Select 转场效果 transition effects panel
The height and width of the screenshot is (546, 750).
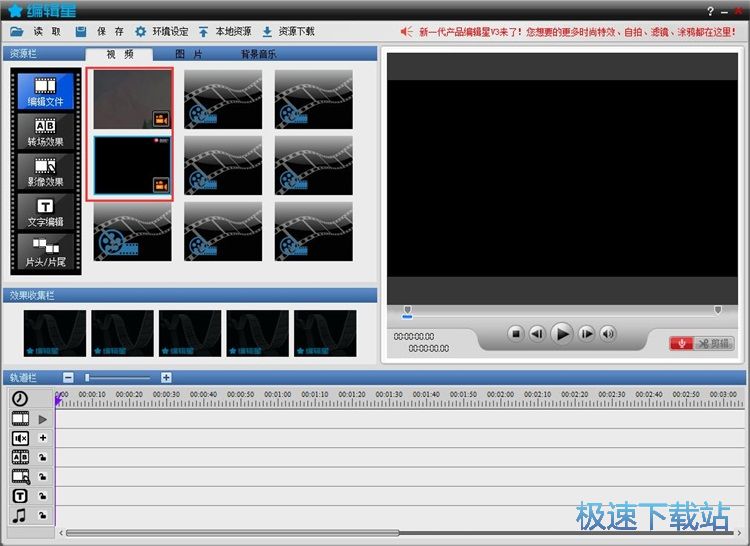(x=45, y=131)
